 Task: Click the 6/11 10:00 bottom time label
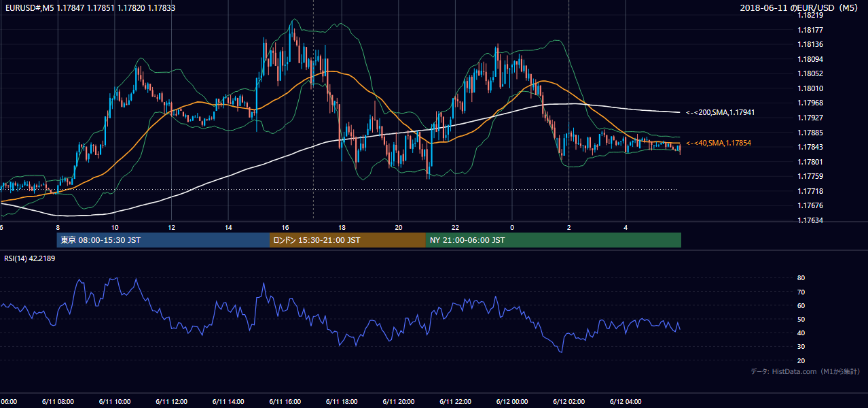click(114, 401)
